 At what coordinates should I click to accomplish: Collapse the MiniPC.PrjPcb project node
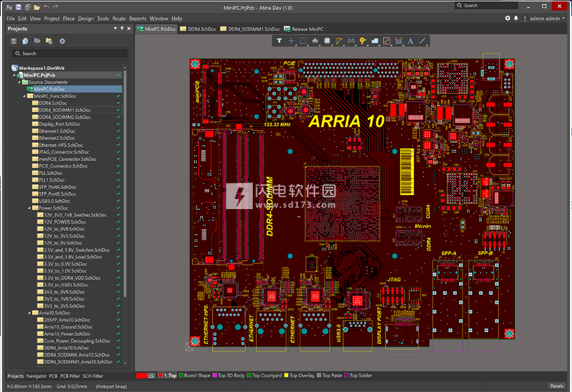[x=15, y=75]
